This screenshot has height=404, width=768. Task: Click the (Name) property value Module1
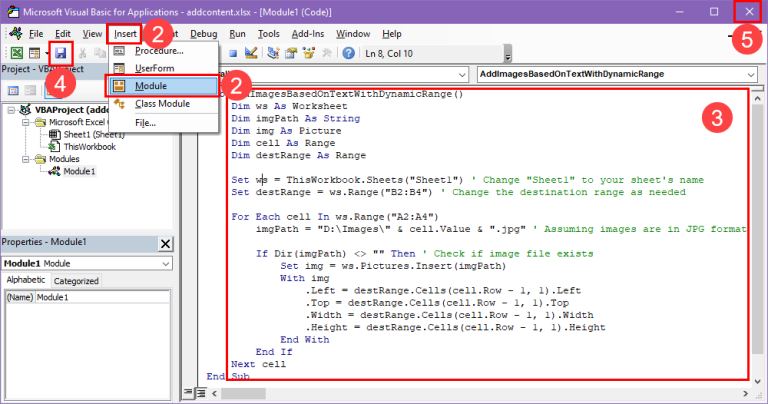pyautogui.click(x=103, y=297)
